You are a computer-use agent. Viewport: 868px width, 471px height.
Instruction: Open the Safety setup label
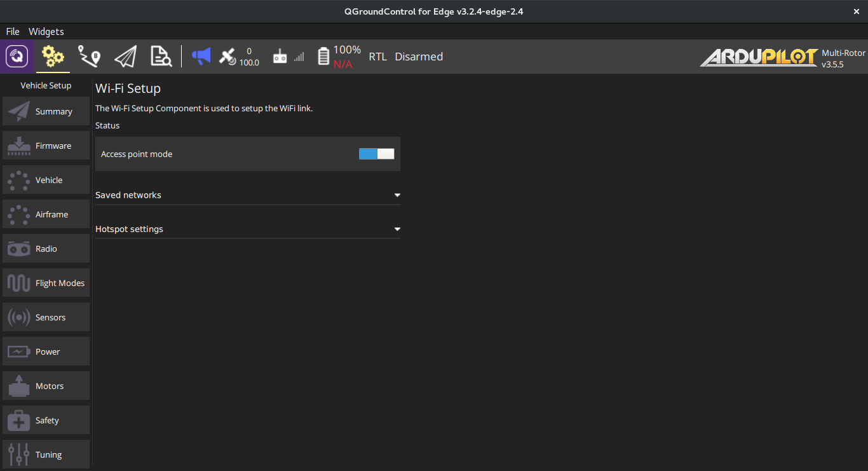pos(47,420)
